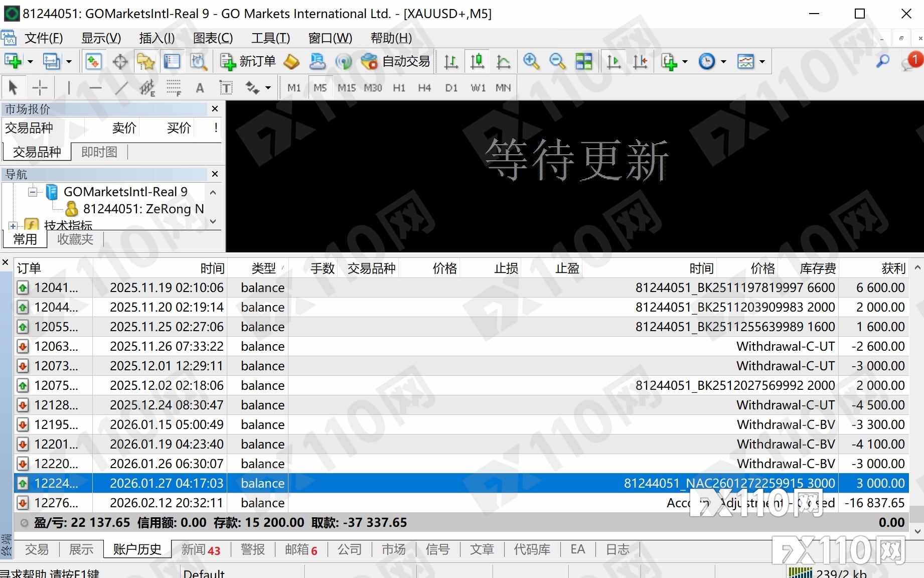Select the horizontal line drawing tool

click(x=95, y=87)
